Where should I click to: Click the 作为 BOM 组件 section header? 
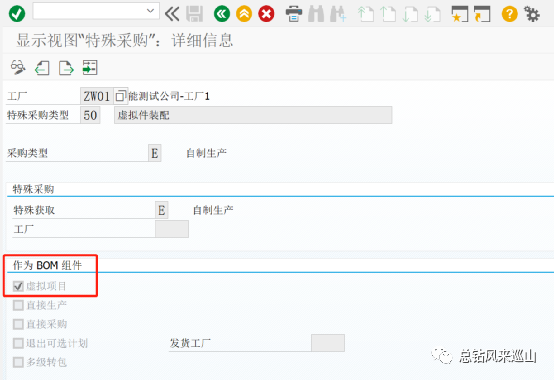pos(47,265)
